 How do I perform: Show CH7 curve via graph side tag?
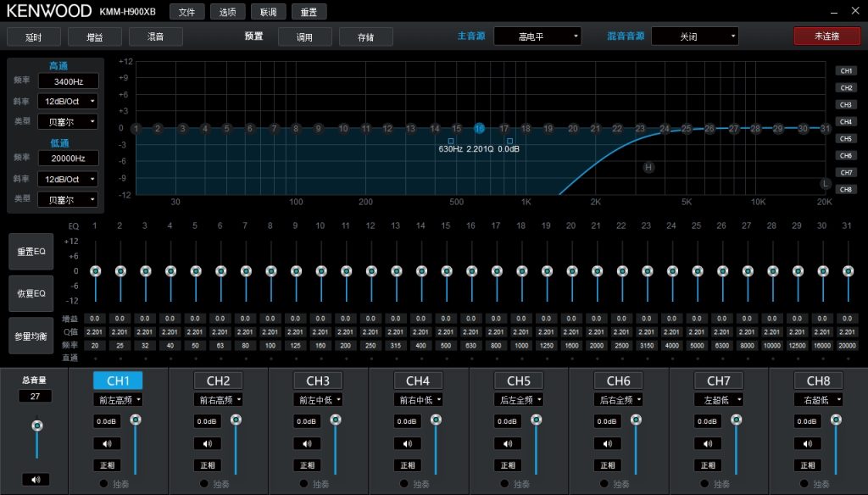[846, 173]
